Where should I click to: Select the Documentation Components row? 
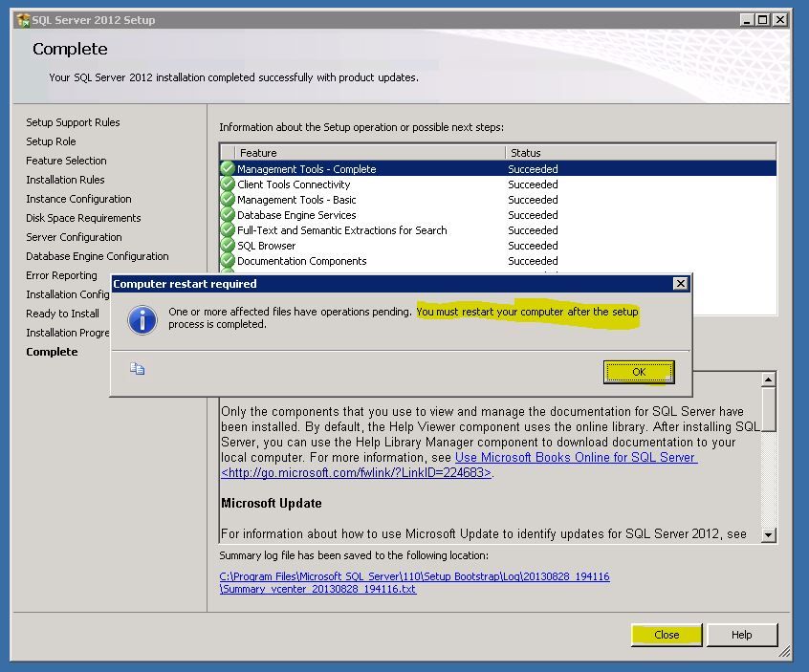click(x=498, y=261)
